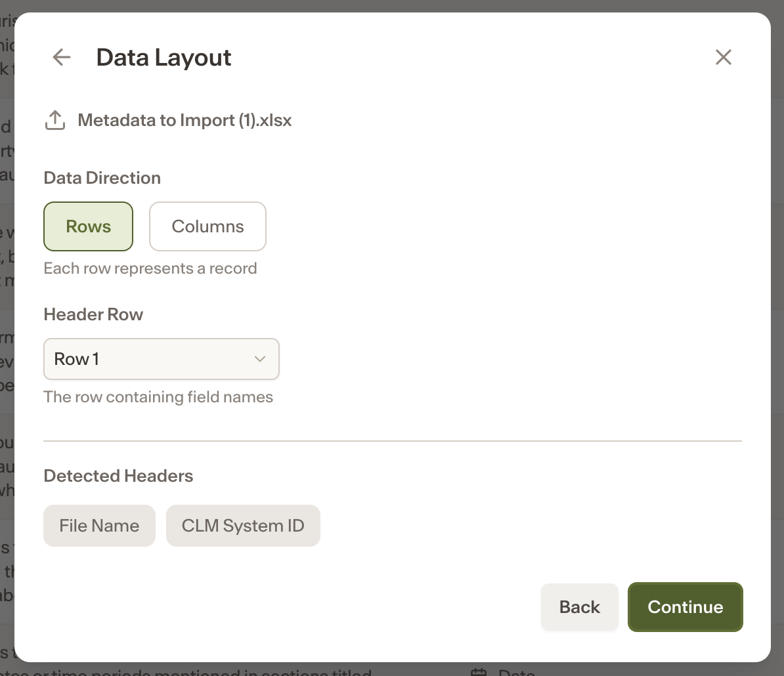Close the Data Layout dialog

pos(723,57)
